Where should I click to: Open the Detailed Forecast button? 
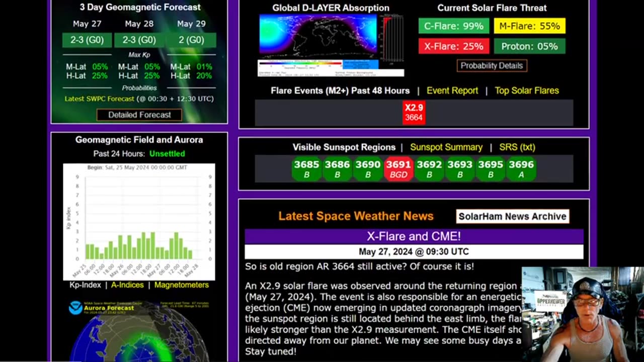(139, 115)
